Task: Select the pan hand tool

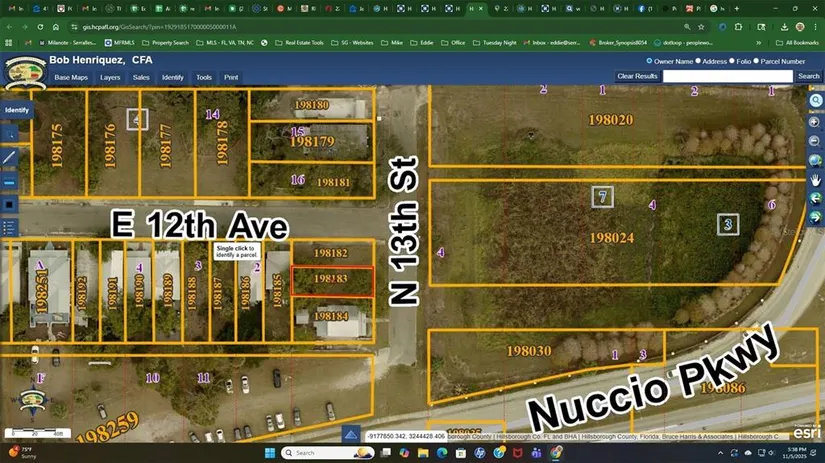Action: pos(815,180)
